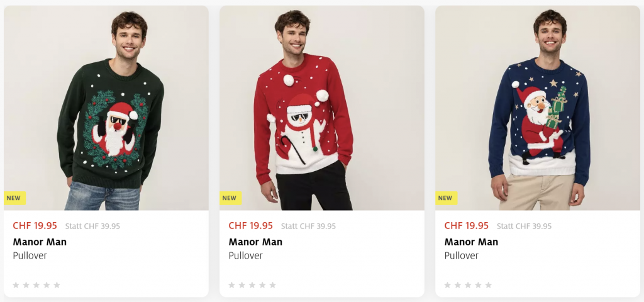Click first rating star under green sweater

16,285
